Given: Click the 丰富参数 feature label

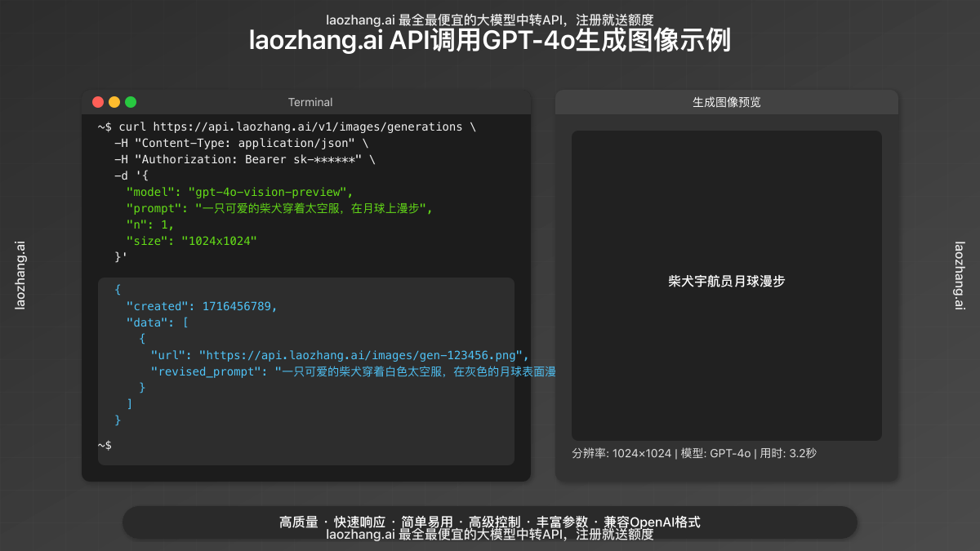Looking at the screenshot, I should (x=562, y=522).
